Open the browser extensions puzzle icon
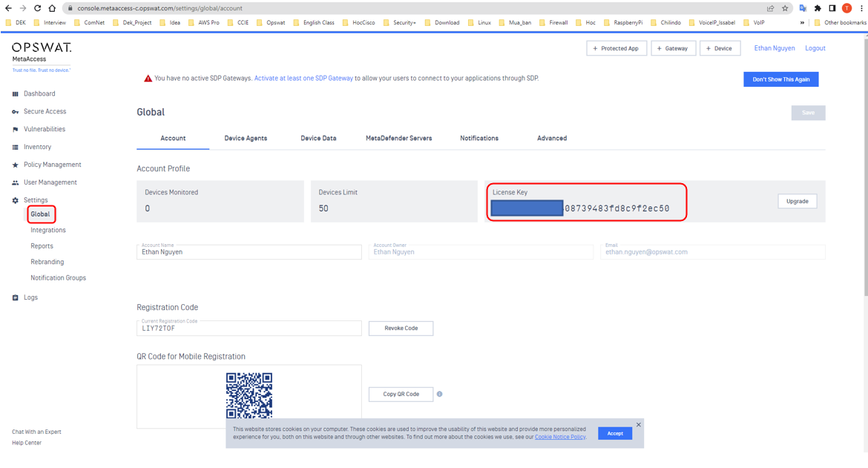This screenshot has height=468, width=868. pos(818,8)
